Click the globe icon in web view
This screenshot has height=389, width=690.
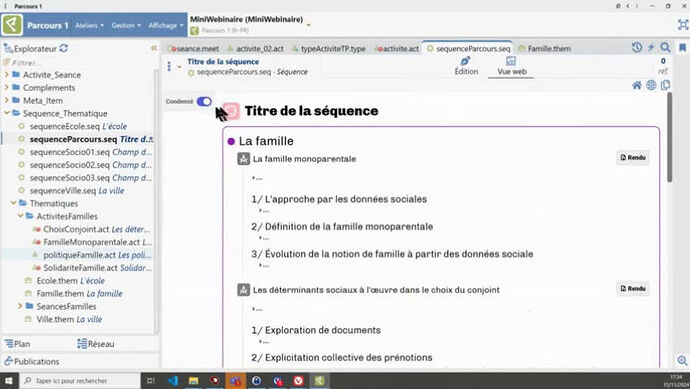[x=651, y=85]
